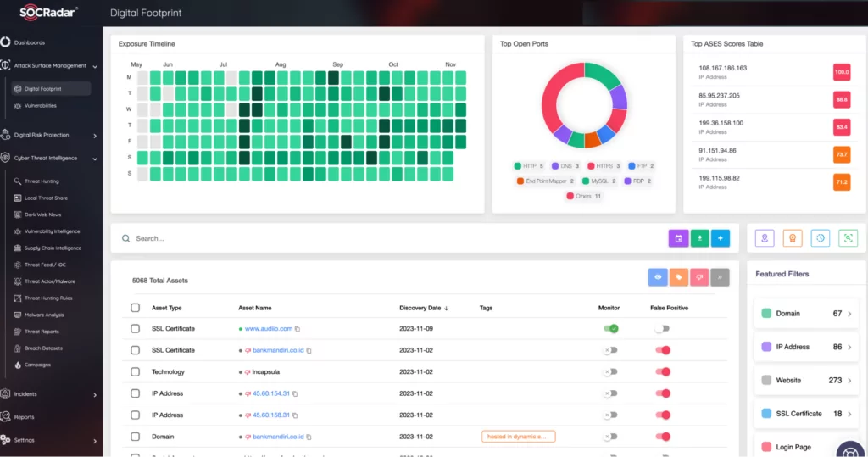Click sort arrow next to Discovery Date
868x457 pixels.
(446, 308)
